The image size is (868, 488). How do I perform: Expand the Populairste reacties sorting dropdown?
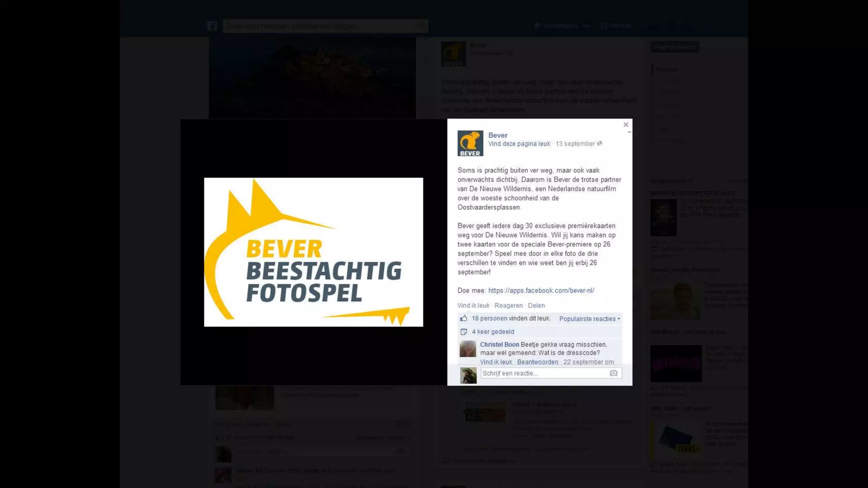click(x=590, y=319)
